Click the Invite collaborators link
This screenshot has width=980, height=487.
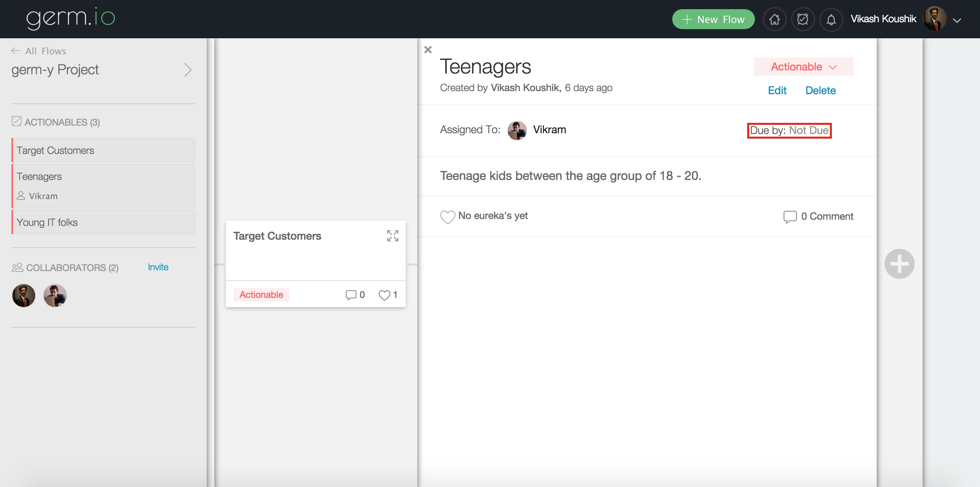coord(158,267)
